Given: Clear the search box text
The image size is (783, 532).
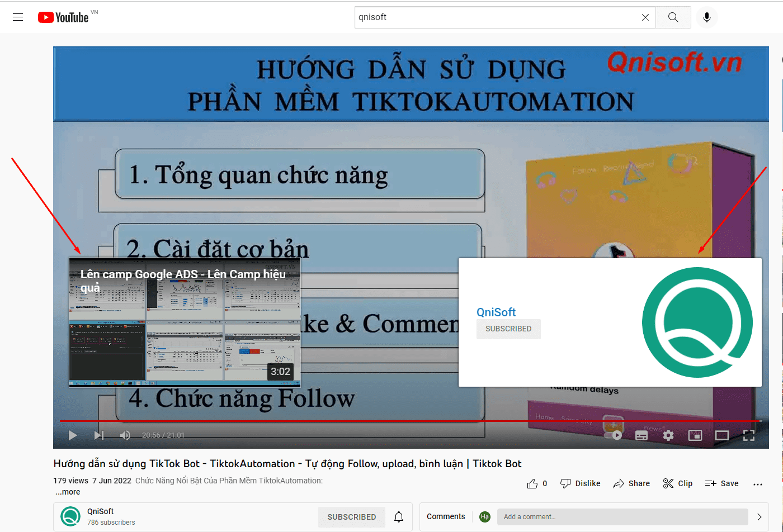Looking at the screenshot, I should click(645, 17).
